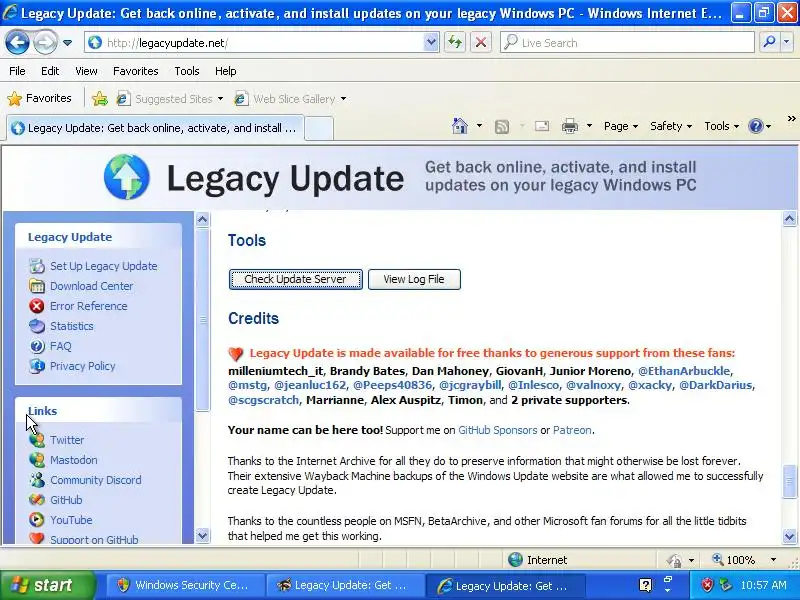Viewport: 800px width, 600px height.
Task: Click the Statistics sidebar icon
Action: pos(37,326)
